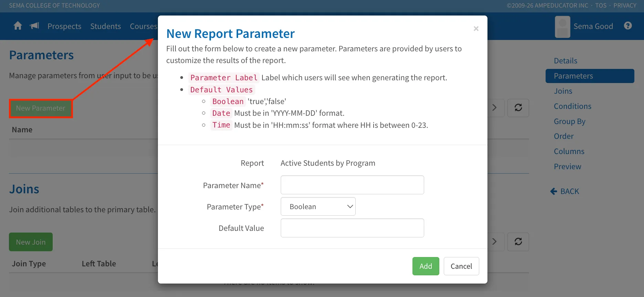644x297 pixels.
Task: Expand the Parameter Type dropdown
Action: pos(318,206)
